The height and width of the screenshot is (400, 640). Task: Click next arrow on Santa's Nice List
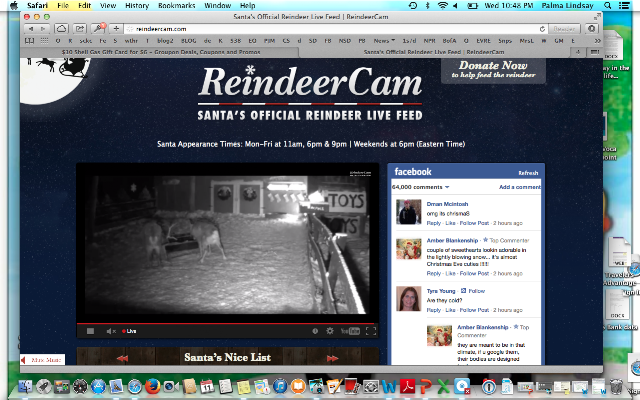(333, 358)
